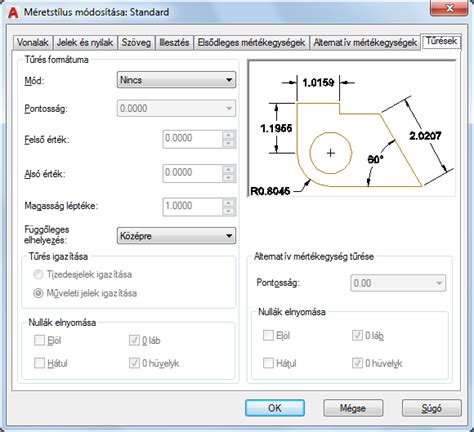Open alternatív Pontosság 0.00 dropdown
474x432 pixels.
point(398,283)
